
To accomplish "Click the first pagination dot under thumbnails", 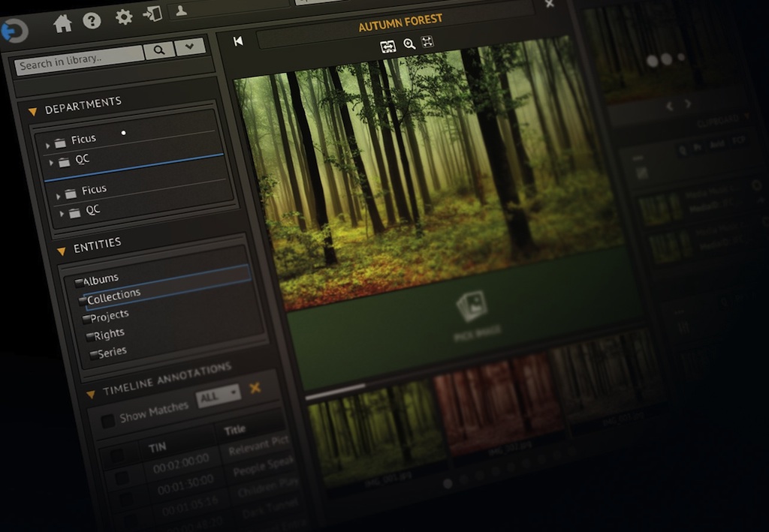I will pyautogui.click(x=448, y=484).
